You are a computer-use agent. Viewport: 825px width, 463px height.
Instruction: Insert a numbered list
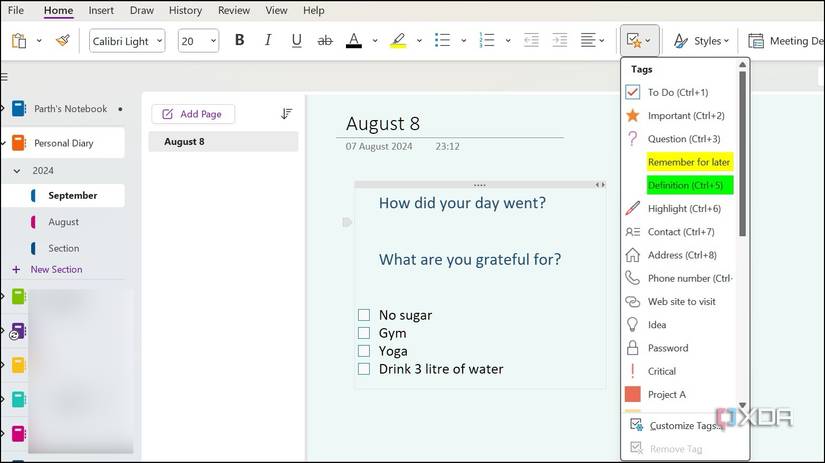point(487,41)
